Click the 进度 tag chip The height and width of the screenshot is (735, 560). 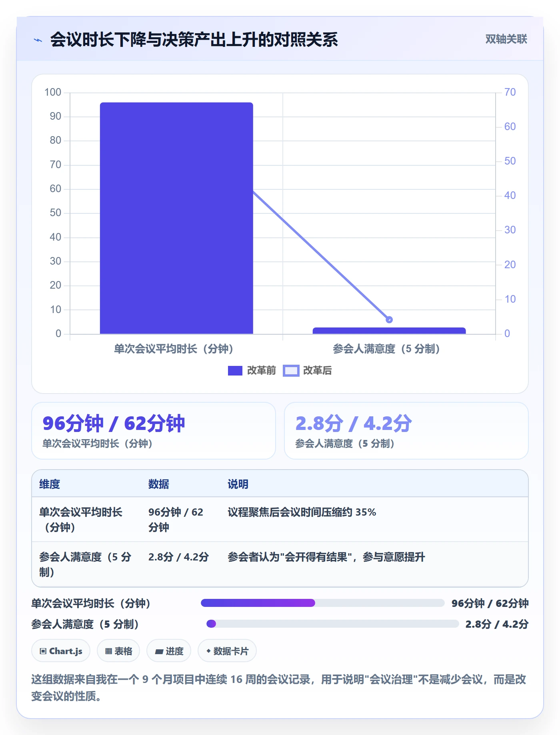[169, 651]
